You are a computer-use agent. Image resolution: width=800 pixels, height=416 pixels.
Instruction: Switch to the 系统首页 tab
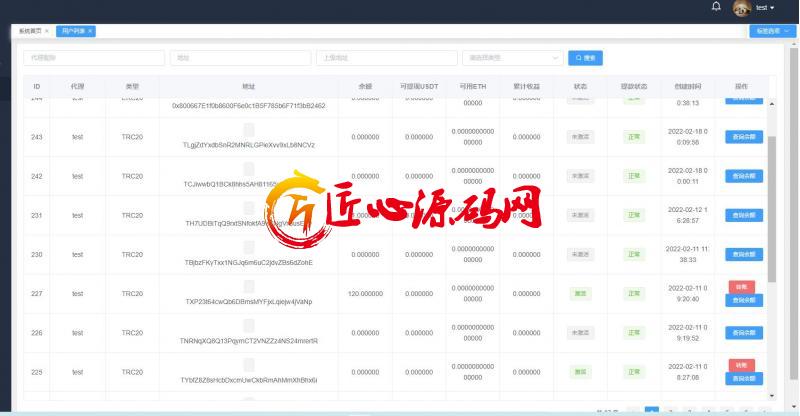click(x=30, y=31)
